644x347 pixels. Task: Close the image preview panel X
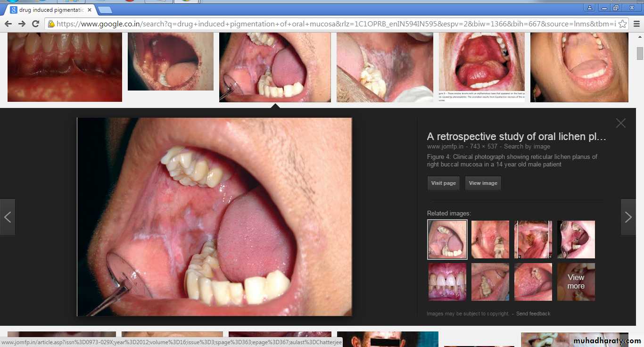tap(620, 123)
